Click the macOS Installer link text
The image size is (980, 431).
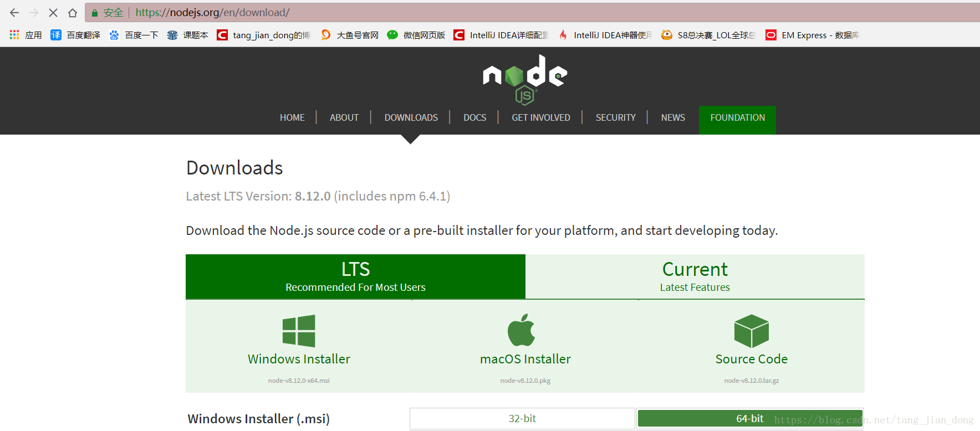tap(525, 359)
